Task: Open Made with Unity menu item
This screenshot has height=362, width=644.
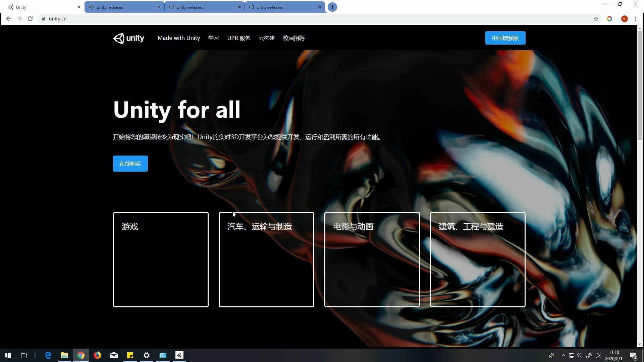Action: (178, 38)
